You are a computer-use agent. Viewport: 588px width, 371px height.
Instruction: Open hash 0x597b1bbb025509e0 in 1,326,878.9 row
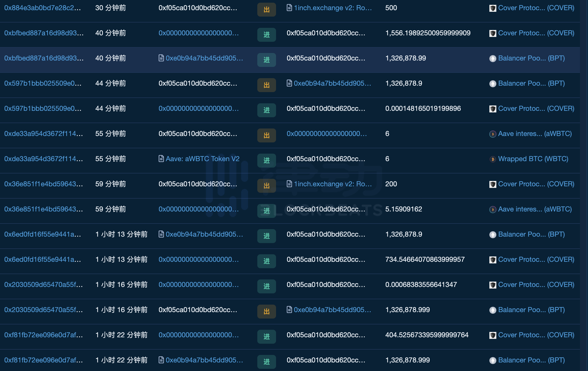pyautogui.click(x=43, y=83)
